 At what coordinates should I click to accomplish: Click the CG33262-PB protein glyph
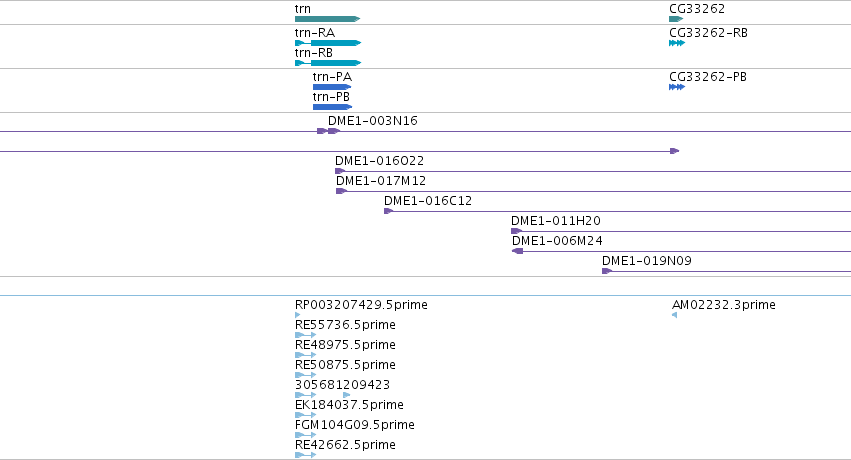[677, 87]
